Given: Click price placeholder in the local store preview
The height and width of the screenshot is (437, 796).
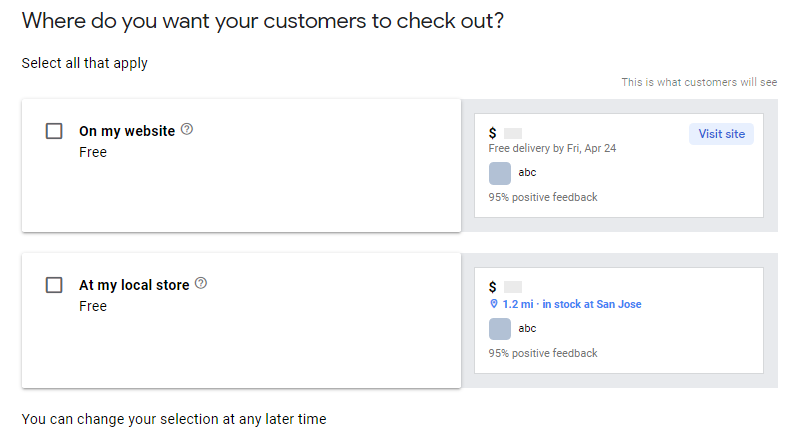Looking at the screenshot, I should [513, 287].
